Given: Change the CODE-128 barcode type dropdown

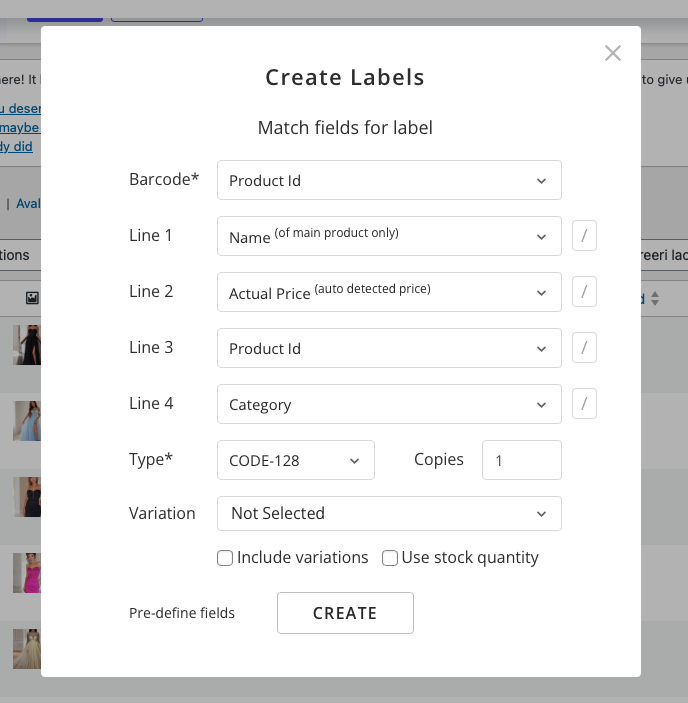Looking at the screenshot, I should point(295,460).
